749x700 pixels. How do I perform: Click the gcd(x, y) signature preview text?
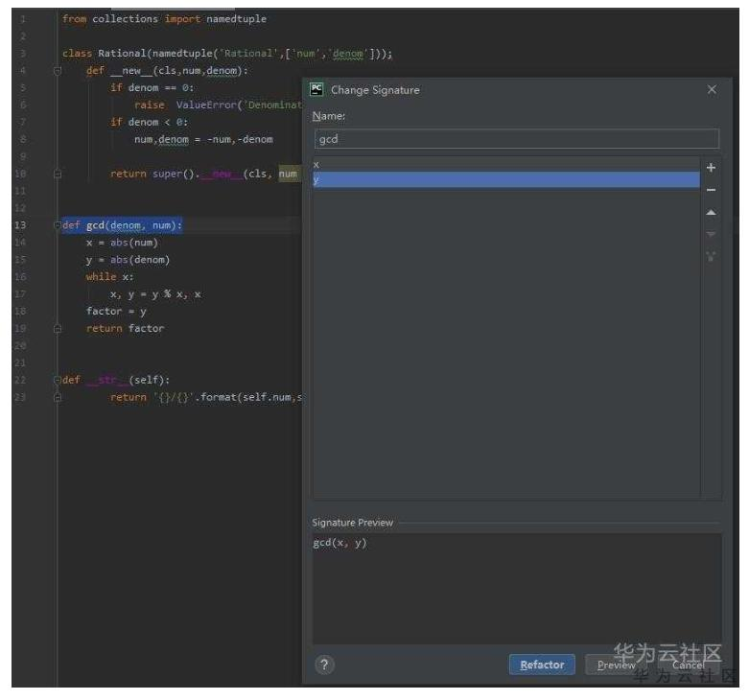point(339,543)
